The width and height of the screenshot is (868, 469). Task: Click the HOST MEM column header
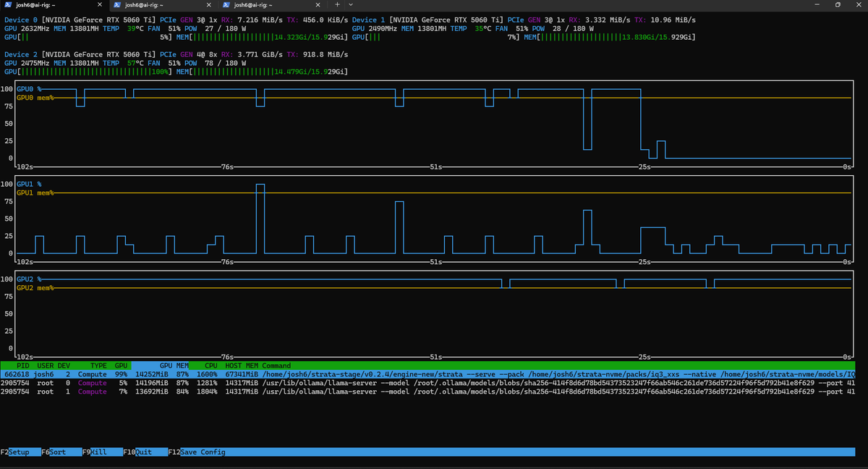pyautogui.click(x=242, y=366)
